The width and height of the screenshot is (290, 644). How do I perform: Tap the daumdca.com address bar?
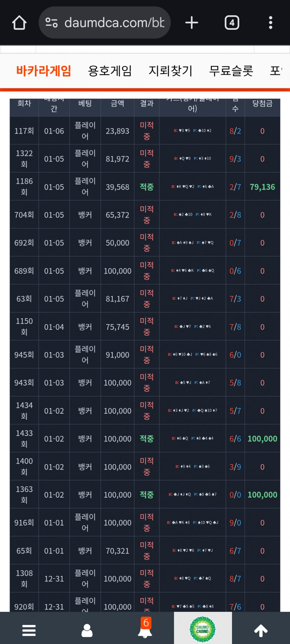pos(114,23)
